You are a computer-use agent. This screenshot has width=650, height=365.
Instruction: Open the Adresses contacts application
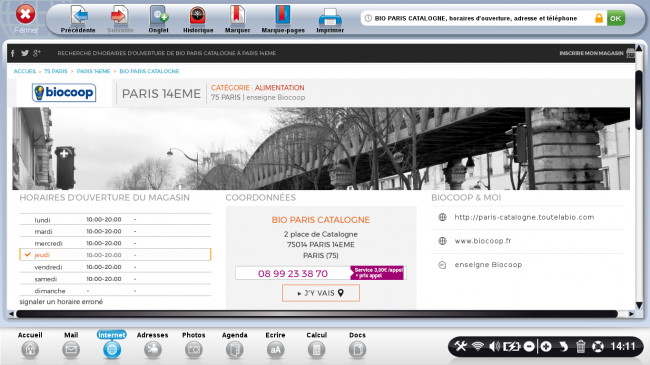pyautogui.click(x=153, y=345)
